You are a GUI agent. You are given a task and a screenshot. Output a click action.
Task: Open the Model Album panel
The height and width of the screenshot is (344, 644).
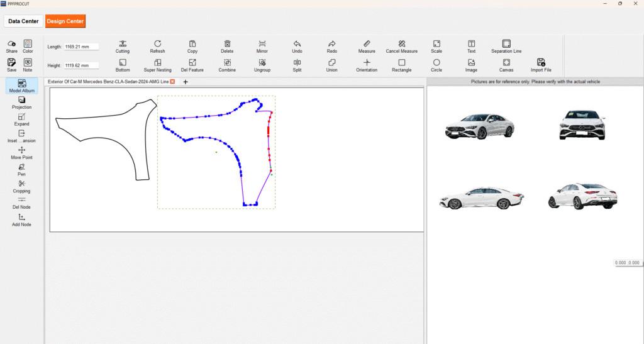pyautogui.click(x=21, y=85)
